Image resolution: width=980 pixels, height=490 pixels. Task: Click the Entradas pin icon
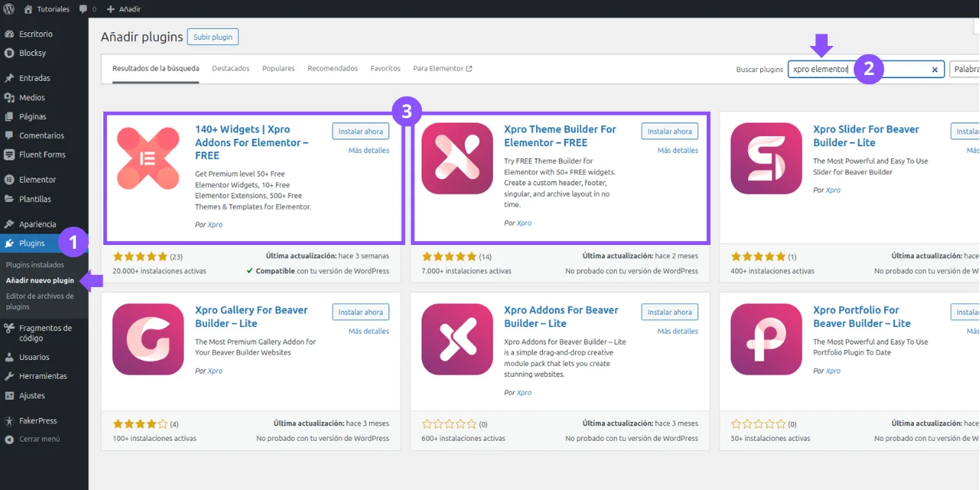click(9, 78)
